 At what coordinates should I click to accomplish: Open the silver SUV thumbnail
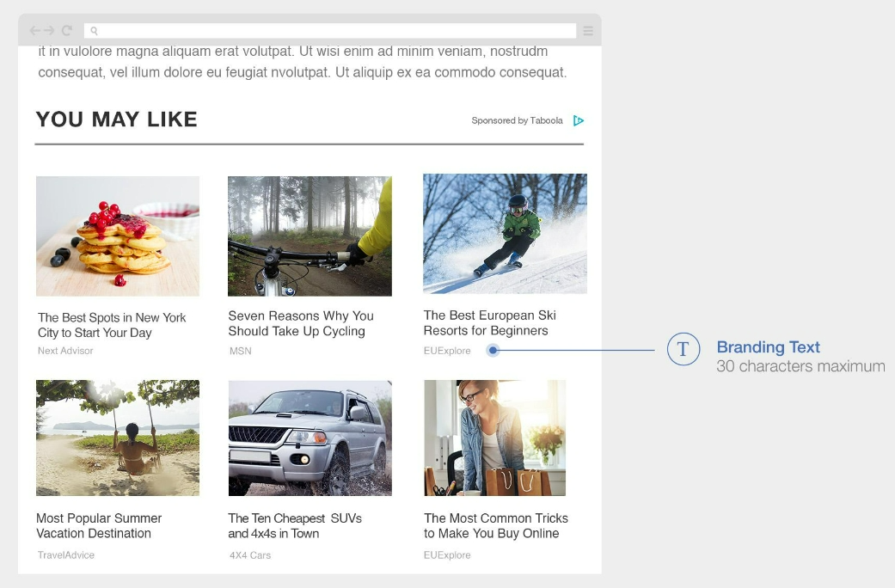[310, 438]
